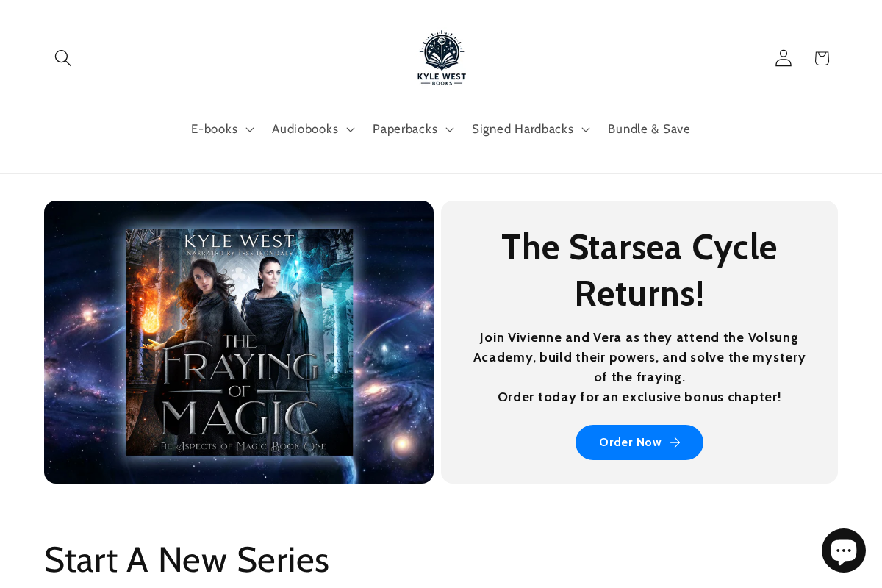Click The Starsea Cycle Returns heading
This screenshot has height=588, width=882.
[x=639, y=270]
